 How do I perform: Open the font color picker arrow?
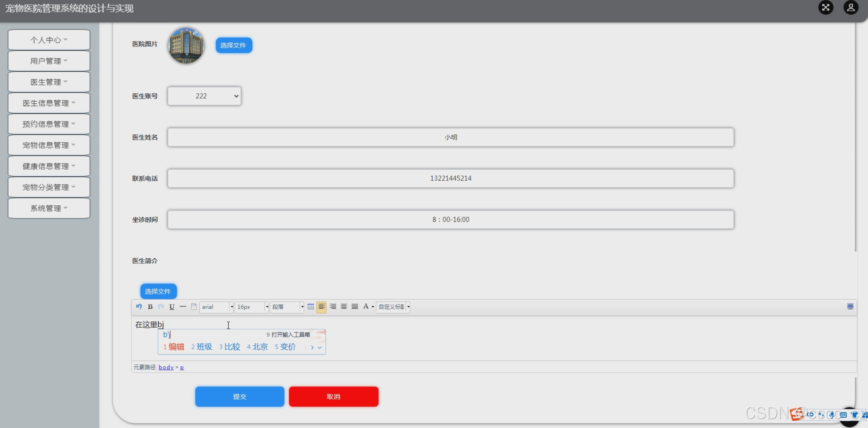point(373,307)
